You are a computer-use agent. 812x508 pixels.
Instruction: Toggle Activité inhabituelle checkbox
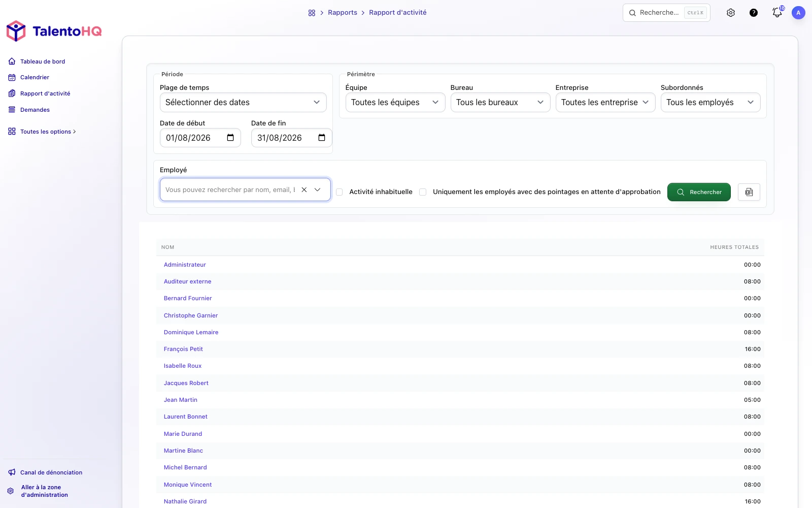[340, 192]
